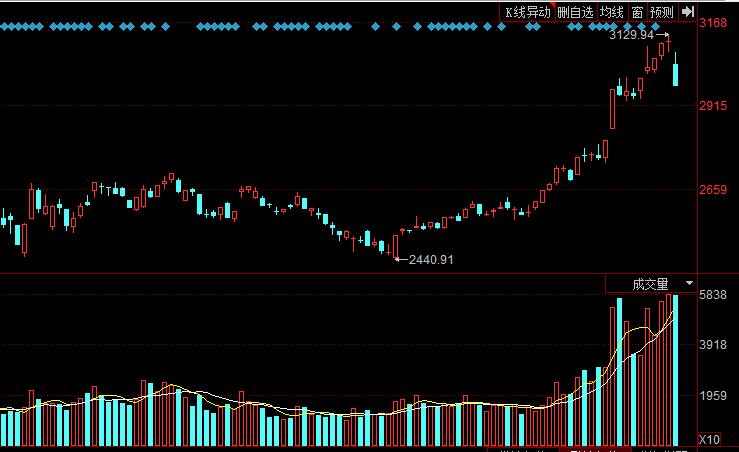This screenshot has height=452, width=739.
Task: Click the 2440.91 low price annotation
Action: pyautogui.click(x=431, y=260)
